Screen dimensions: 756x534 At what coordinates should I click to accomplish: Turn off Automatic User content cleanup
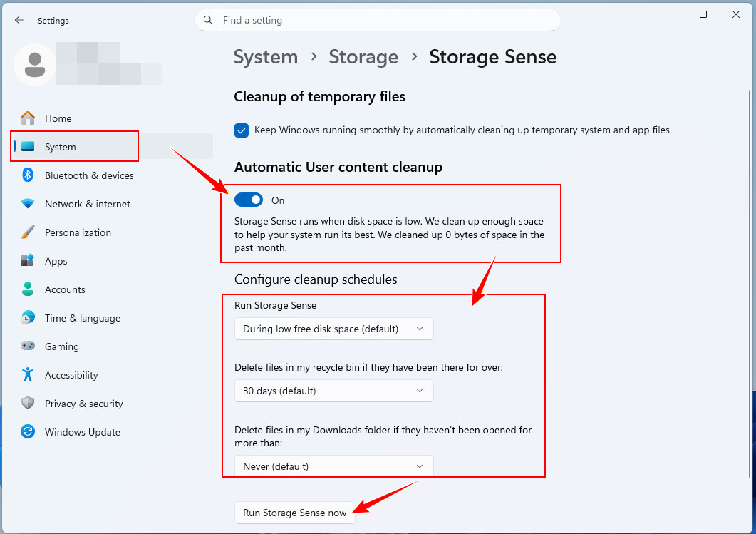tap(249, 200)
